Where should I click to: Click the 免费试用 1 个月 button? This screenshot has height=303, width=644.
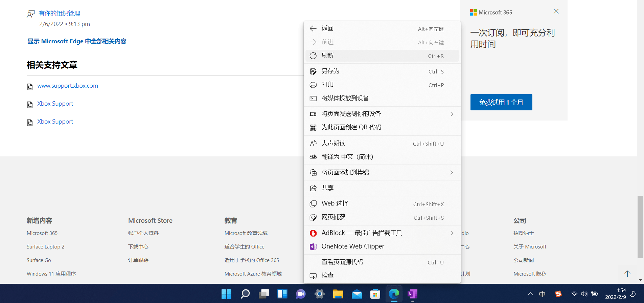point(501,102)
